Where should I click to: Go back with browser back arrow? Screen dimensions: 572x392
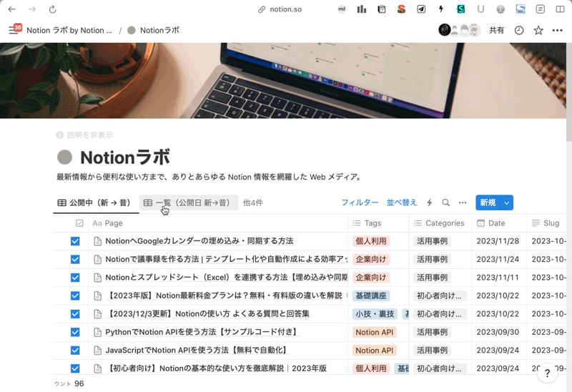(x=11, y=9)
